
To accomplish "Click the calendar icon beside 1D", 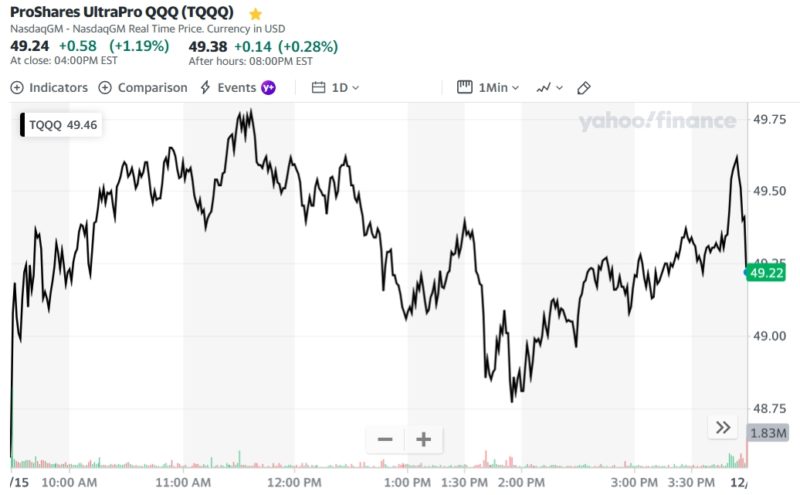I will (x=318, y=88).
